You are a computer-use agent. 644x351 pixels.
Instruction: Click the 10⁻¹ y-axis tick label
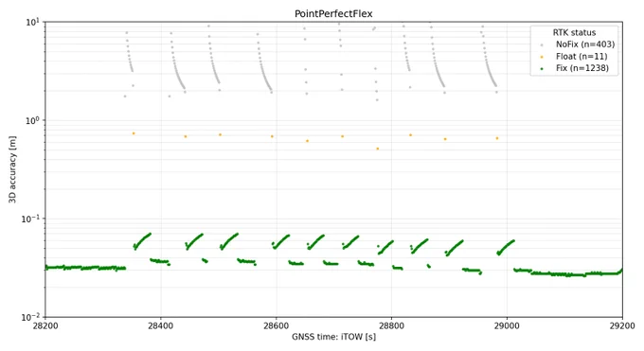[31, 219]
